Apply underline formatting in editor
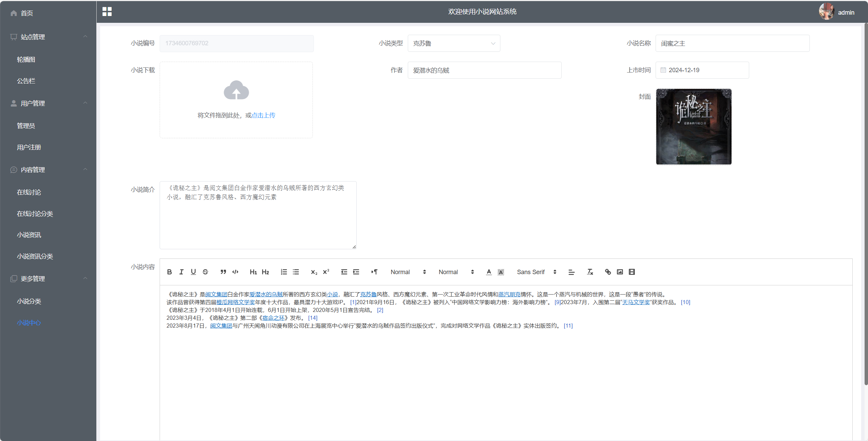Viewport: 868px width, 441px height. (193, 272)
